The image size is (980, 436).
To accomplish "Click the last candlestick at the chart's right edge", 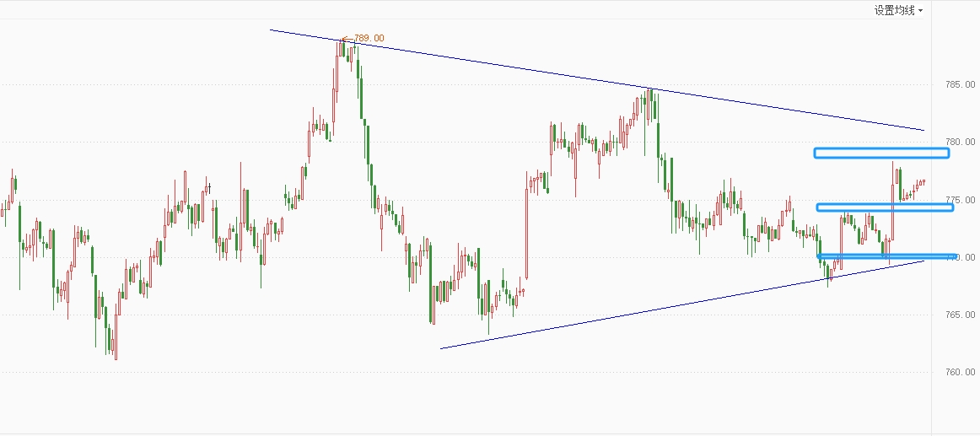I will [923, 180].
